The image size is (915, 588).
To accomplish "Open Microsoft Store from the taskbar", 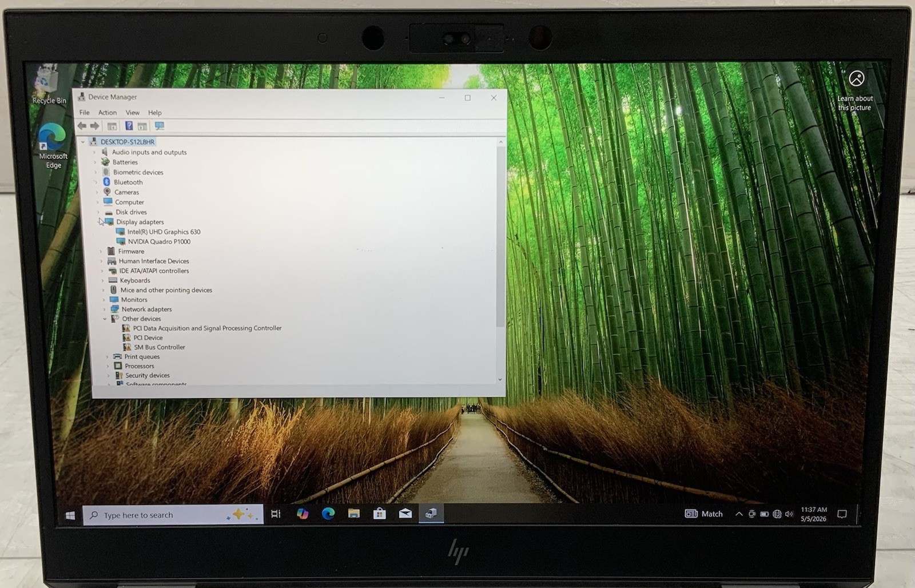I will 379,514.
